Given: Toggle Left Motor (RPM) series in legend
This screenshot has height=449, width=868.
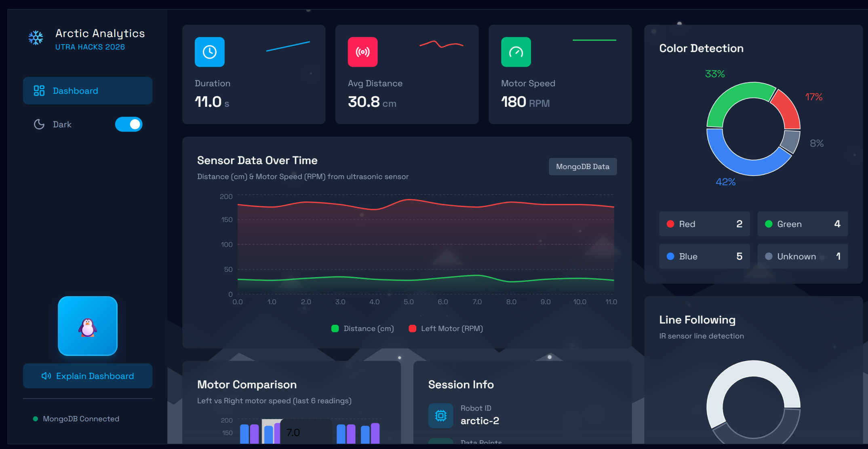Looking at the screenshot, I should click(446, 328).
